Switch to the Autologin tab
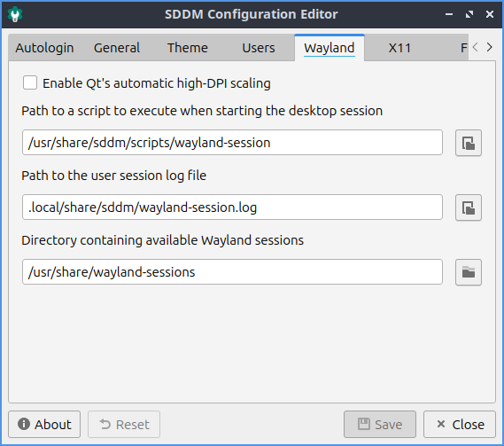 44,48
